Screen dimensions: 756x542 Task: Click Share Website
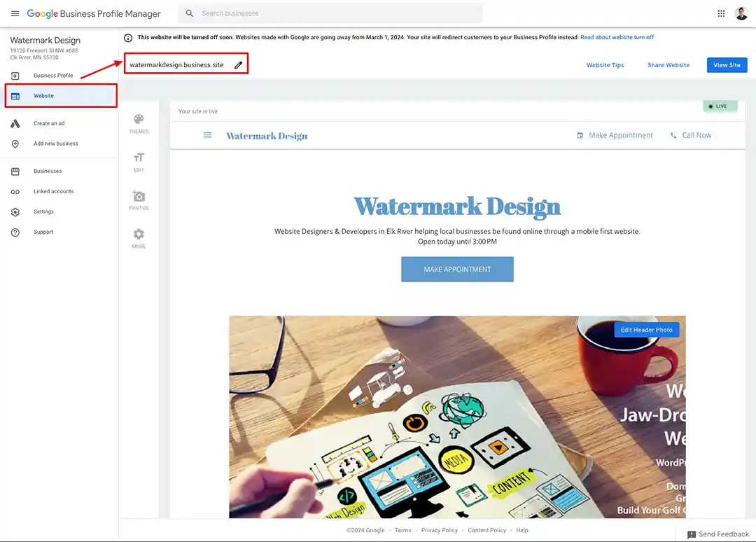[x=668, y=65]
